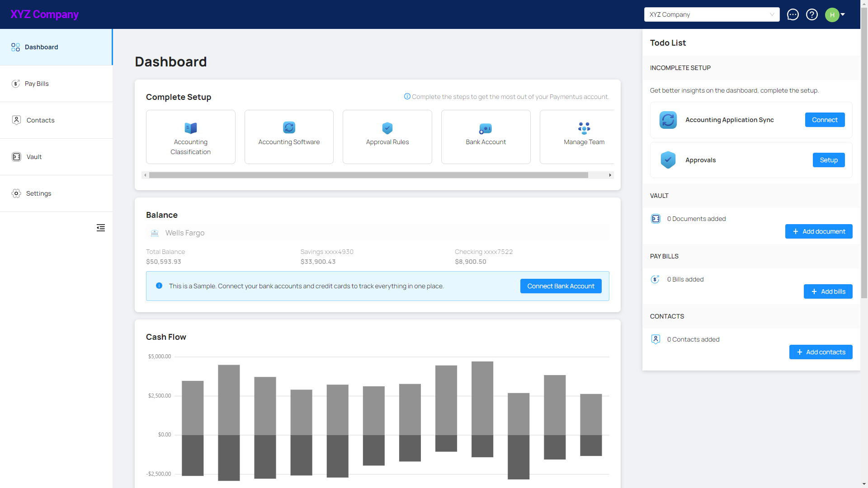Click the Accounting Classification book icon
This screenshot has width=868, height=488.
click(x=190, y=128)
